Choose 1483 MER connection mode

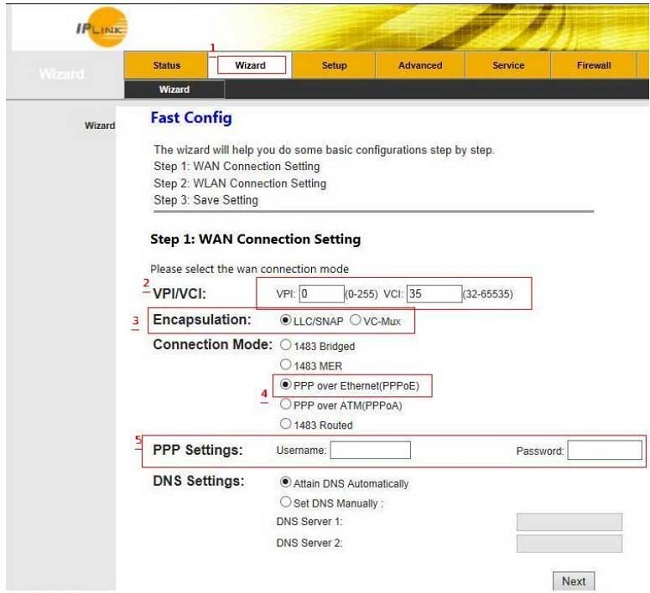(x=287, y=365)
